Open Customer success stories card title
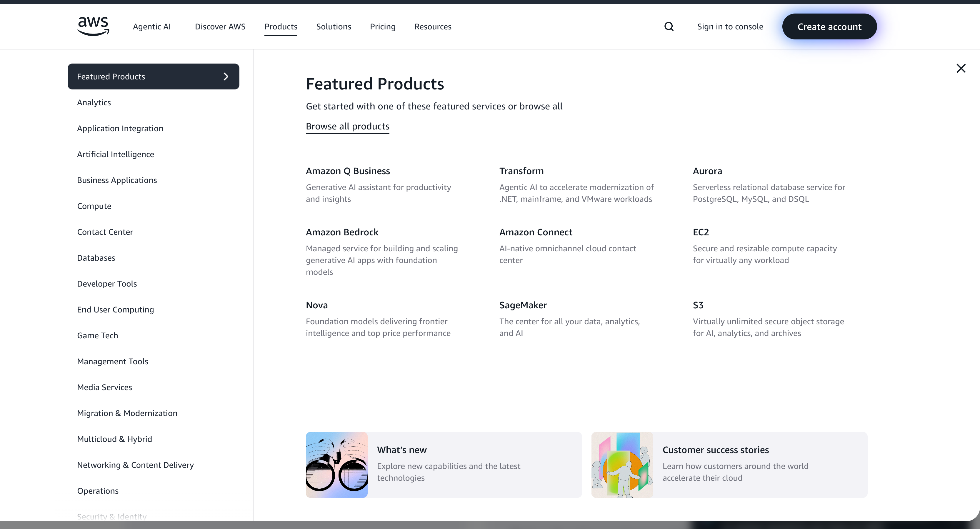980x529 pixels. click(716, 450)
